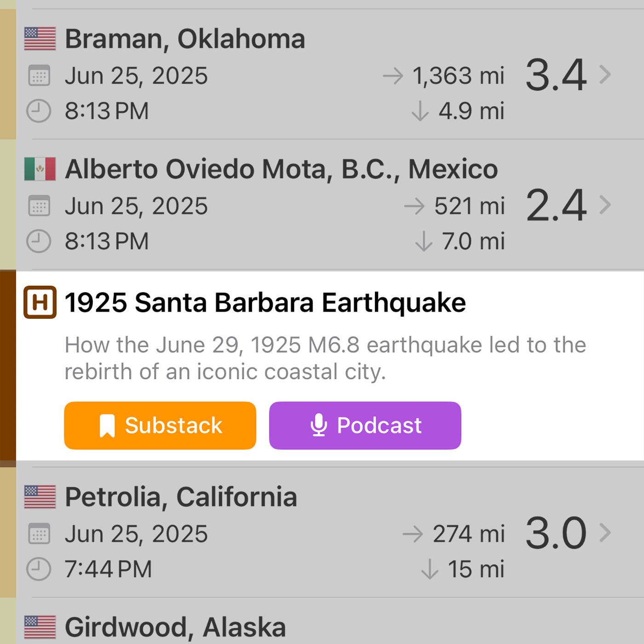This screenshot has width=644, height=644.
Task: Click the brown H history icon
Action: (x=40, y=302)
